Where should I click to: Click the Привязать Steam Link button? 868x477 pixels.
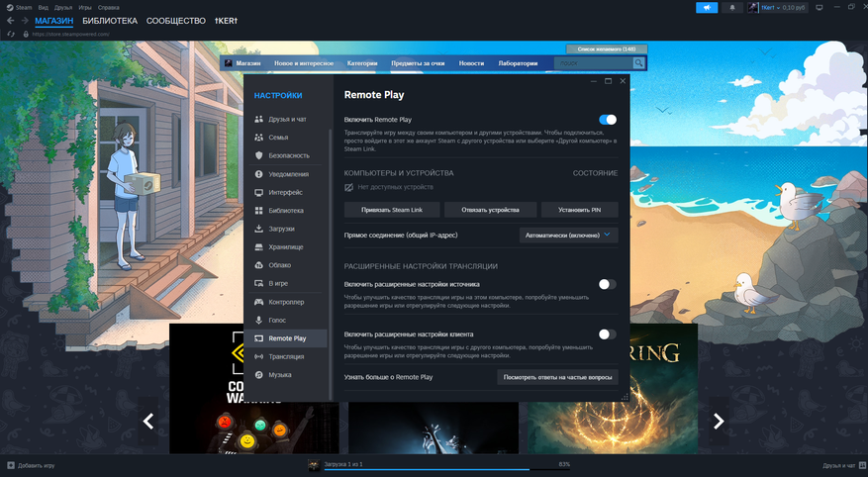(x=391, y=210)
